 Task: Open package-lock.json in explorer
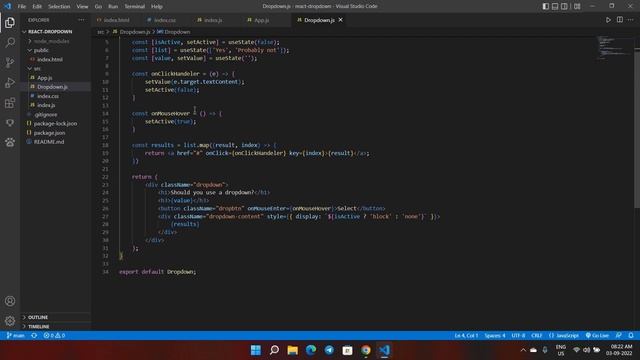(55, 124)
